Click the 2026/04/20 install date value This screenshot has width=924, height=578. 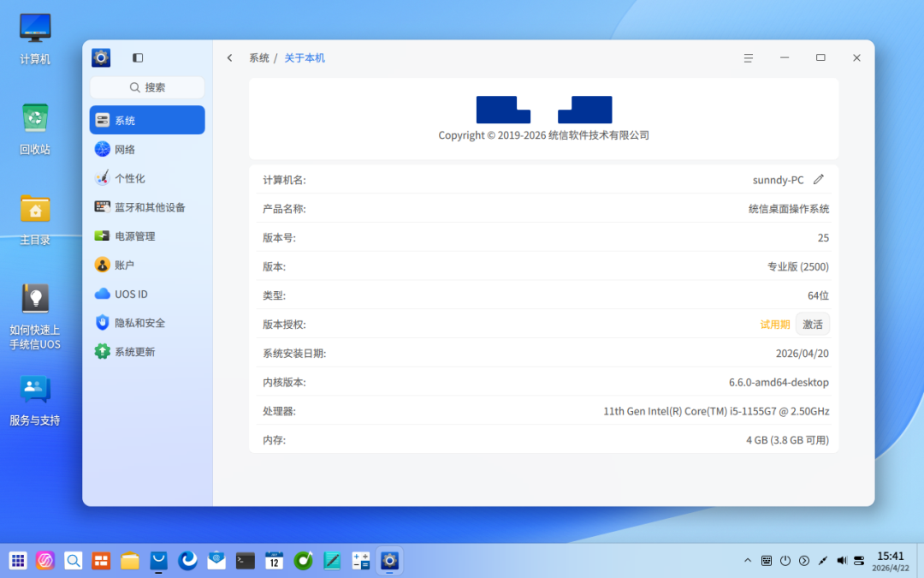[x=802, y=354]
